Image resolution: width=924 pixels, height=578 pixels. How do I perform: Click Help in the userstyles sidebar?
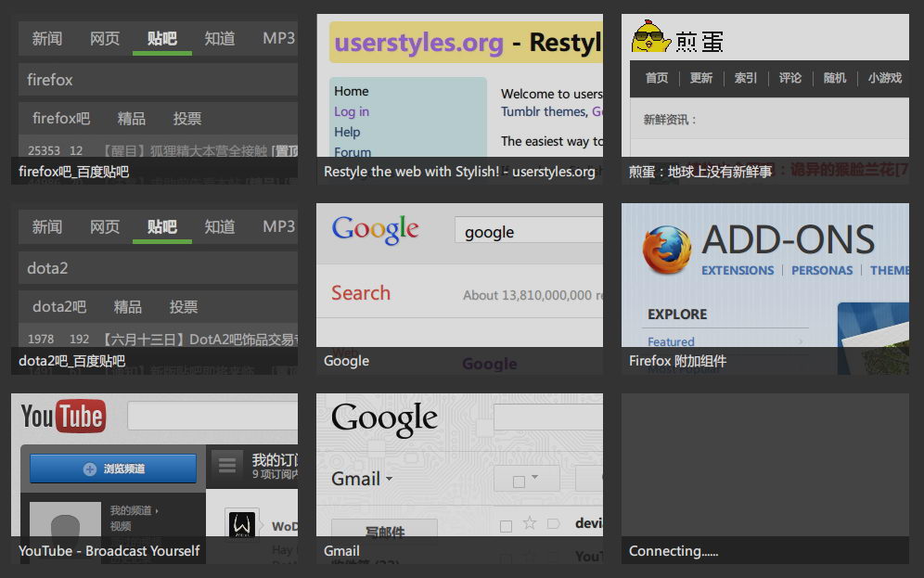click(347, 132)
